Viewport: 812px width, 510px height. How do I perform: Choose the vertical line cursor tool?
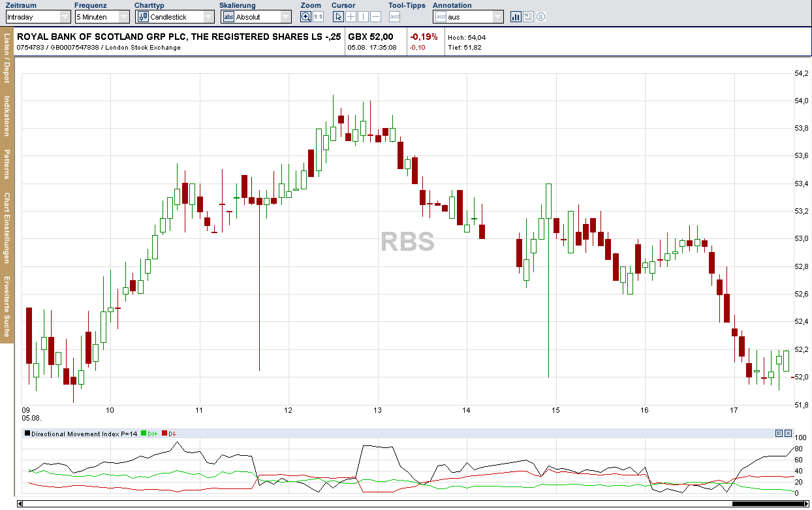pyautogui.click(x=364, y=17)
